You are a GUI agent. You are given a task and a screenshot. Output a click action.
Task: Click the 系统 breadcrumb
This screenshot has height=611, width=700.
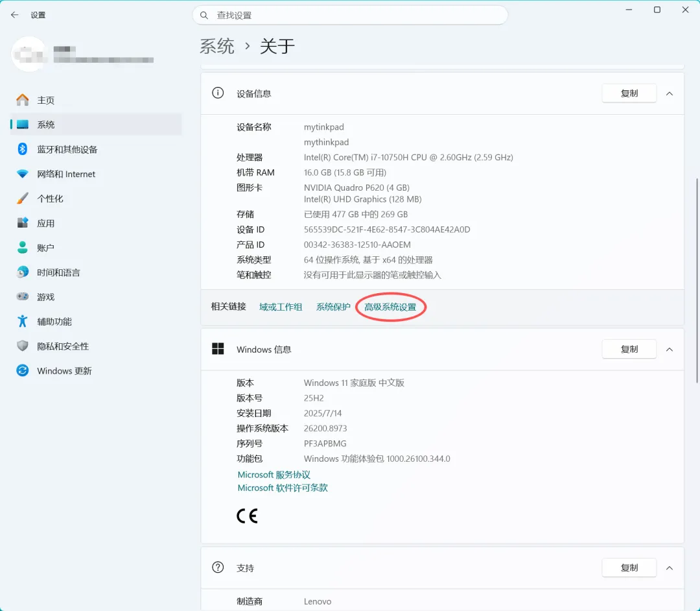pyautogui.click(x=217, y=46)
